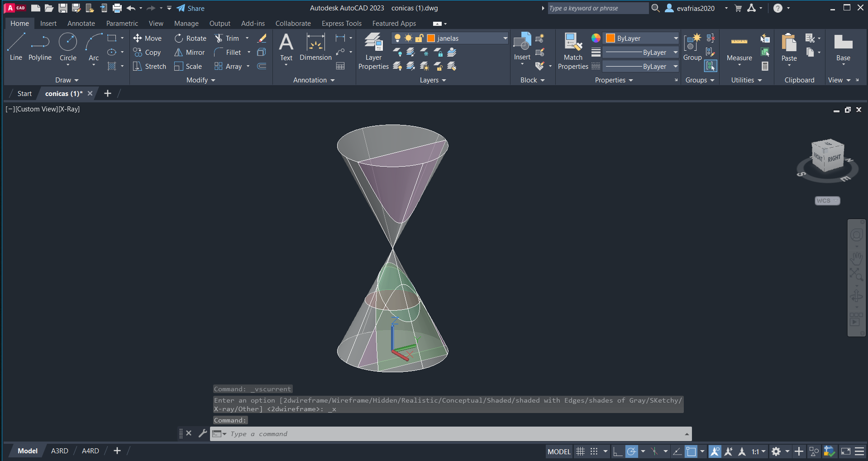
Task: Click the Share button
Action: coord(191,8)
